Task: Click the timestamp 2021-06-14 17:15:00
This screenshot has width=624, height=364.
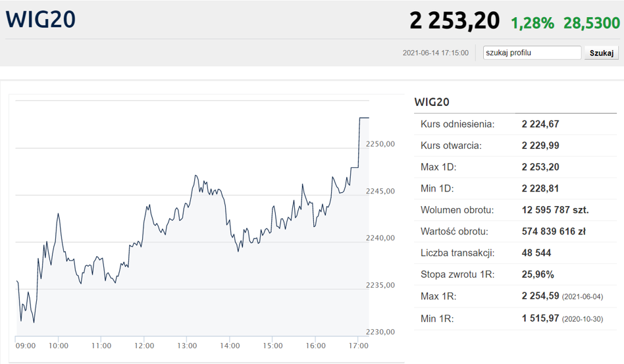Action: [435, 53]
